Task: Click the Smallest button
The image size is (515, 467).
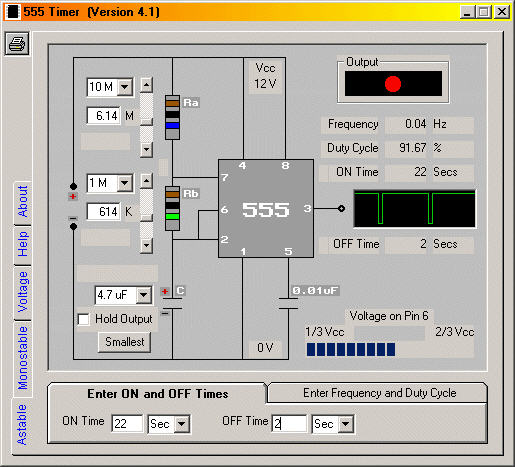Action: click(124, 342)
